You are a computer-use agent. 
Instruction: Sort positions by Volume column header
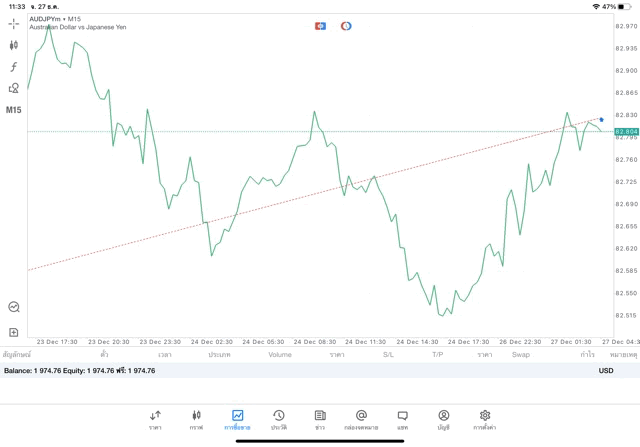[280, 354]
